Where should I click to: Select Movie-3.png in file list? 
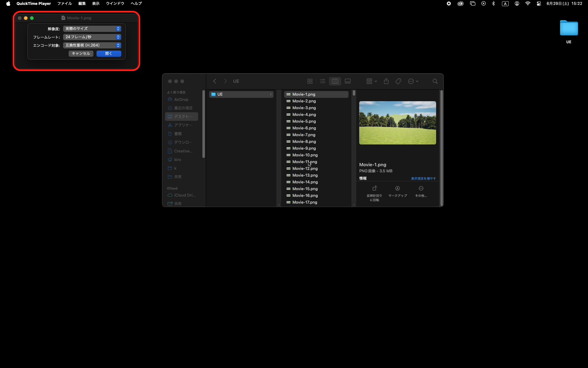(316, 108)
